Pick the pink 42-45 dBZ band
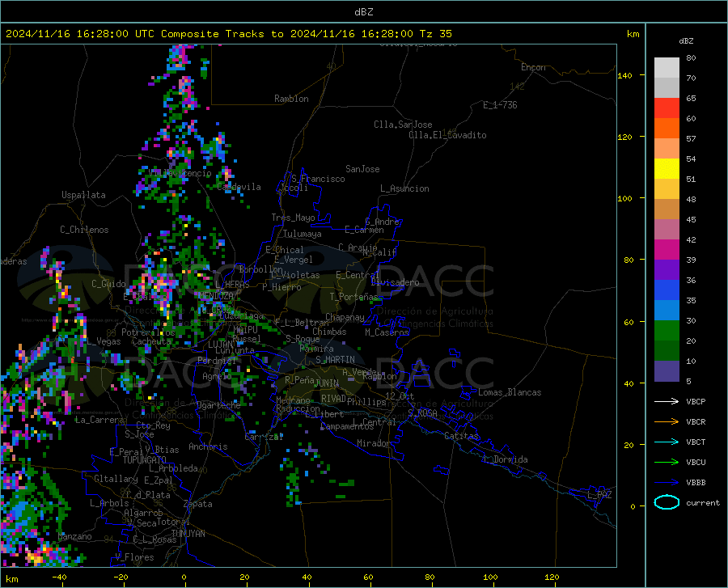 (x=667, y=229)
